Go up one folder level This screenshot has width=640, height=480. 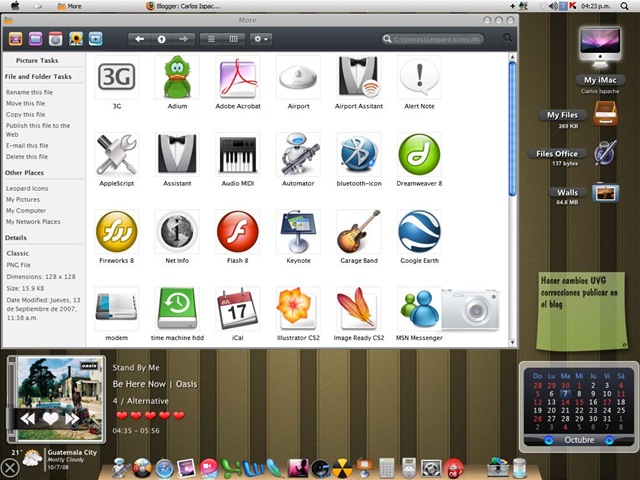162,39
